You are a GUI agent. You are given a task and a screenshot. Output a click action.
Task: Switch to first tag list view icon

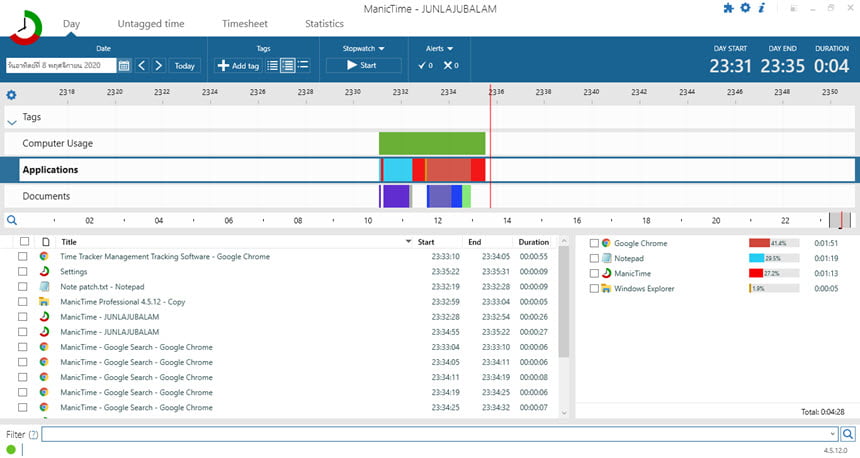pyautogui.click(x=272, y=66)
